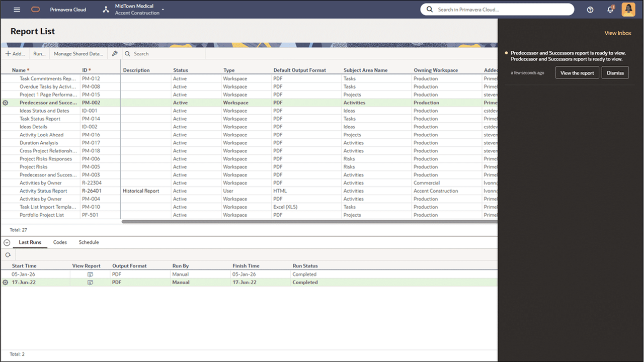644x362 pixels.
Task: Select the 05-Jan-26 run row
Action: click(24, 274)
